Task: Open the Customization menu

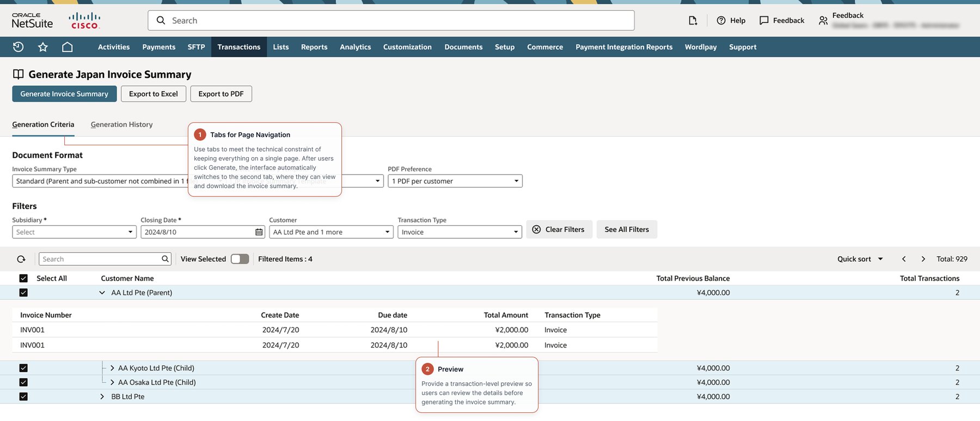Action: pyautogui.click(x=407, y=47)
